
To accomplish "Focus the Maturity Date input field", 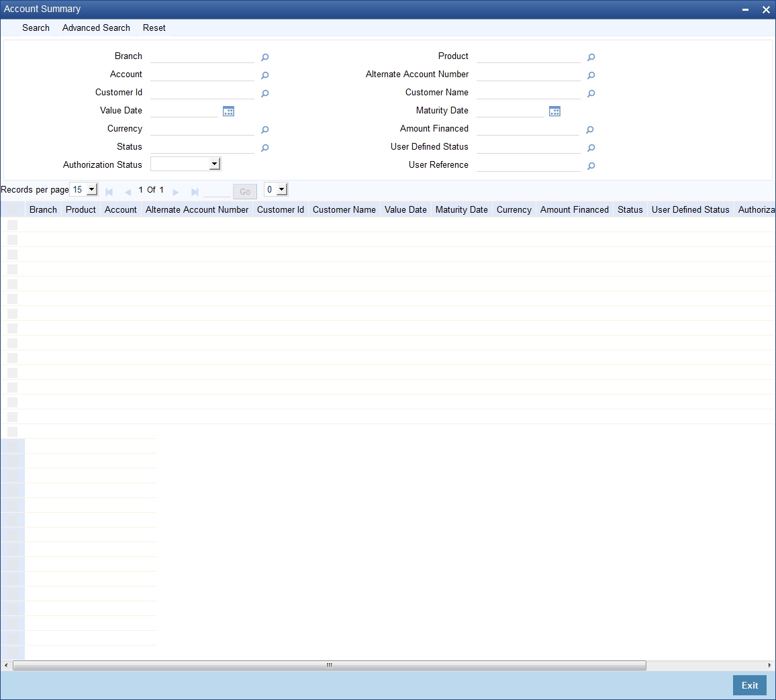I will (x=510, y=111).
